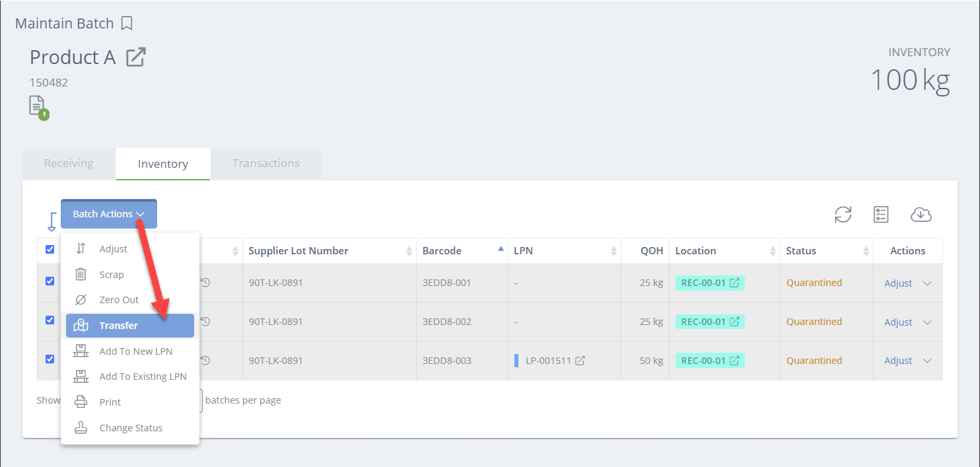This screenshot has width=980, height=467.
Task: Open Product A in new window via external link icon
Action: coord(135,57)
